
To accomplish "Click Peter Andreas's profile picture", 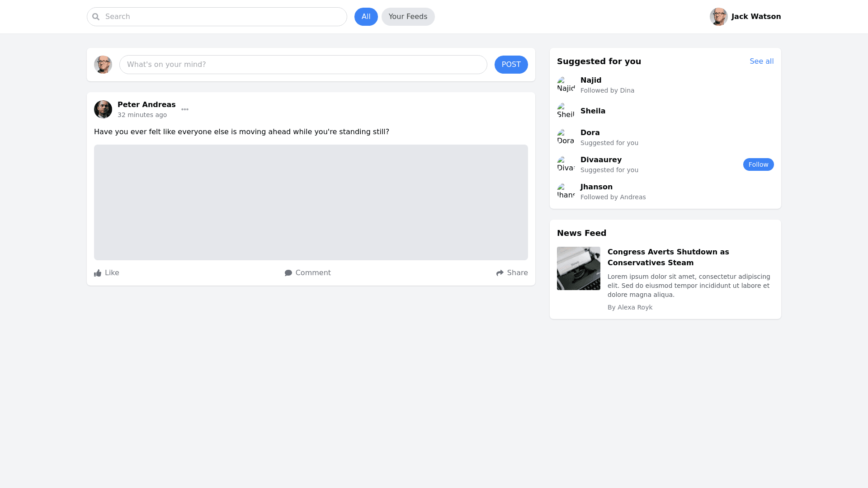I will click(103, 109).
